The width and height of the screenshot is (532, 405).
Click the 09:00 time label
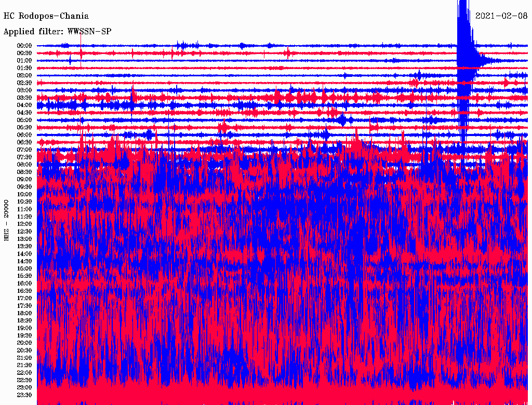pyautogui.click(x=24, y=180)
